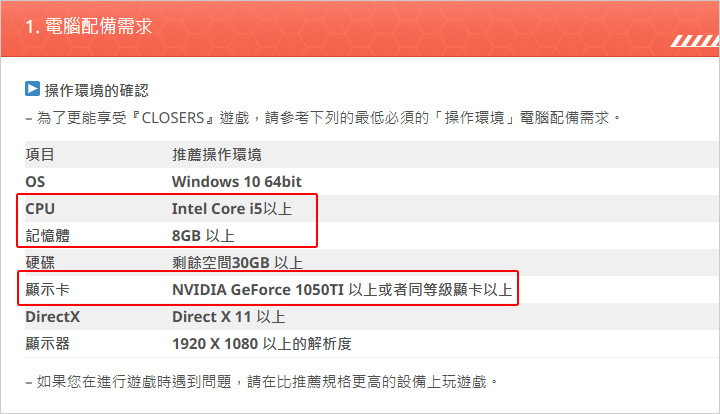The image size is (720, 414).
Task: Click the 硬碟 row label
Action: pyautogui.click(x=40, y=263)
